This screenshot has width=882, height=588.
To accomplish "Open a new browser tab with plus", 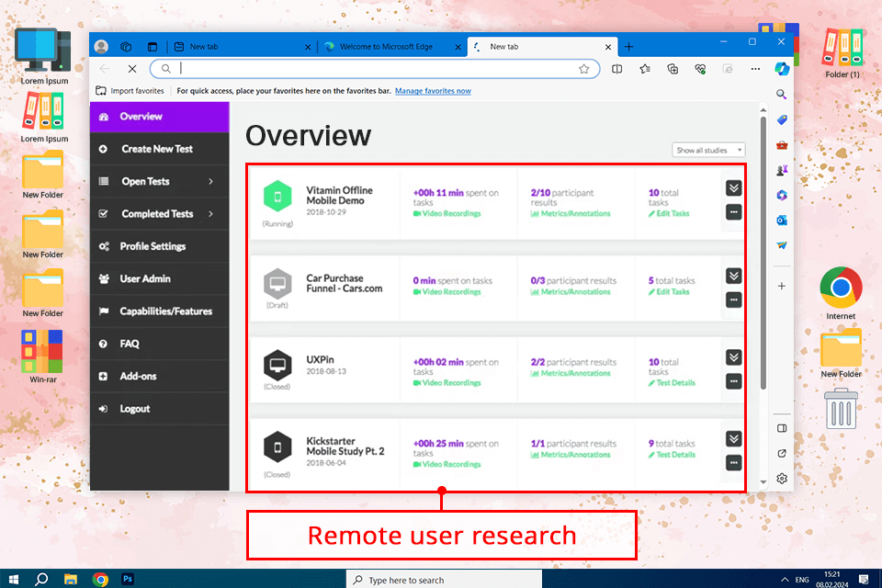I will pos(628,47).
